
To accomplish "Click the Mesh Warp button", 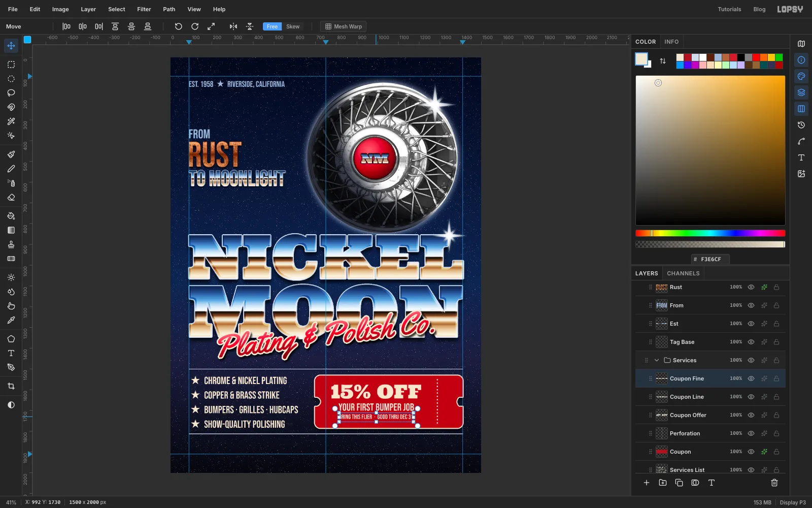I will click(344, 26).
